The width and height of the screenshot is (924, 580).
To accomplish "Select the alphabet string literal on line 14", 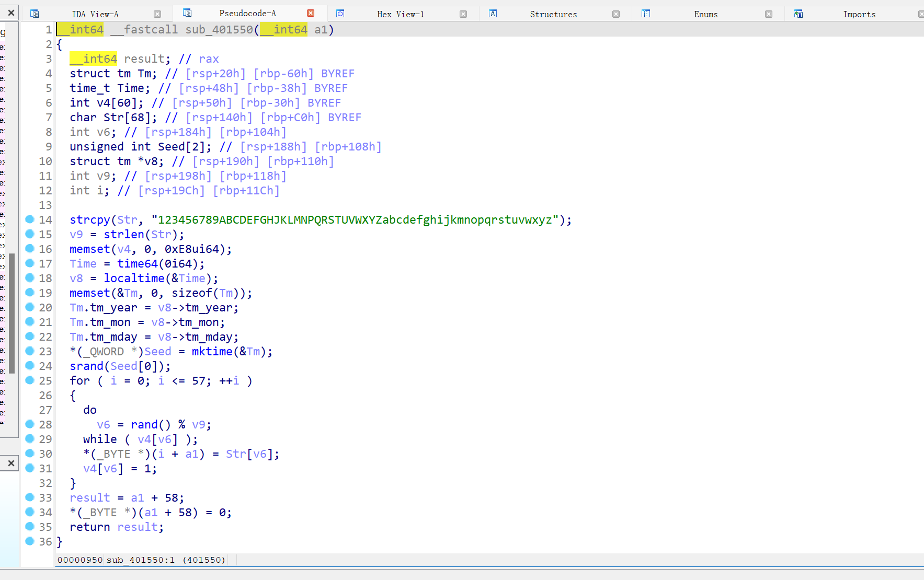I will pos(355,219).
